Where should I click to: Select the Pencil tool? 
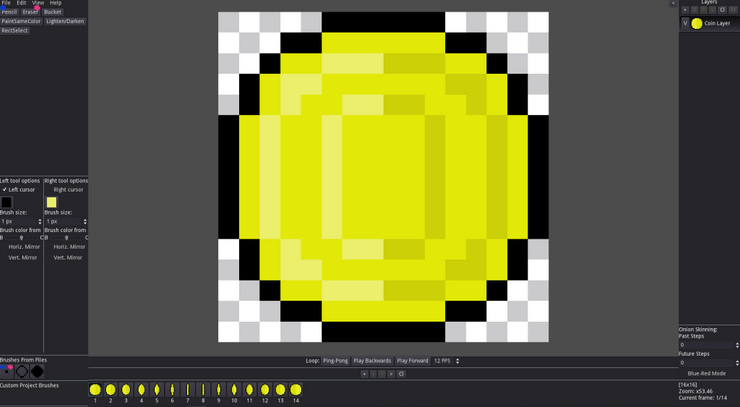[9, 12]
